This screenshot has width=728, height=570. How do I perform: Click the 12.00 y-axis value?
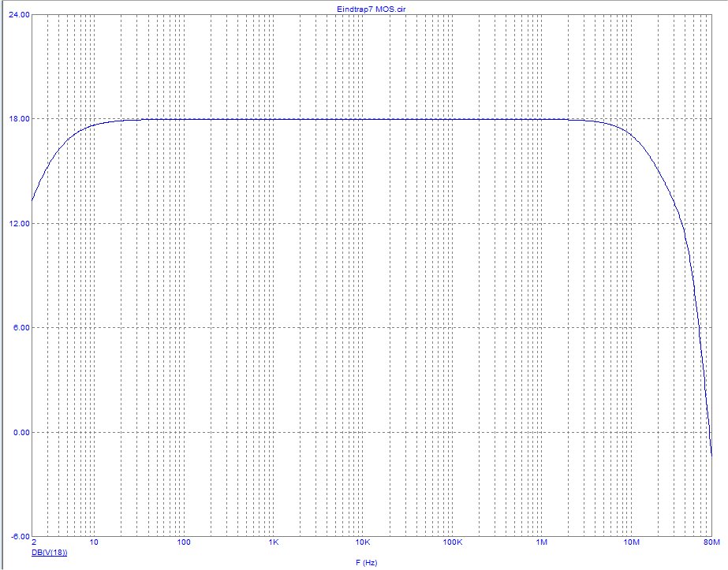point(19,223)
